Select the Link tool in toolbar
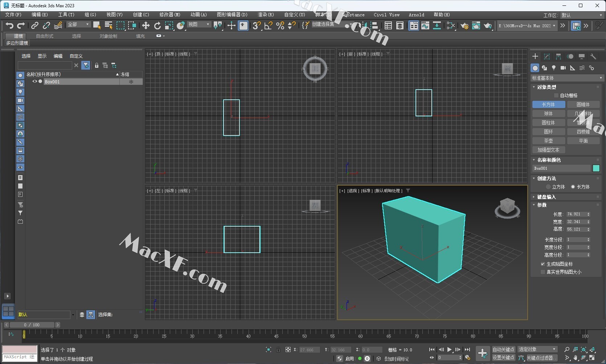 (34, 25)
